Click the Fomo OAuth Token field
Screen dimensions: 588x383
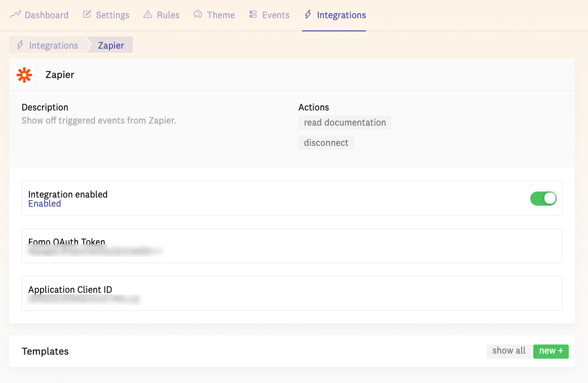click(x=292, y=246)
